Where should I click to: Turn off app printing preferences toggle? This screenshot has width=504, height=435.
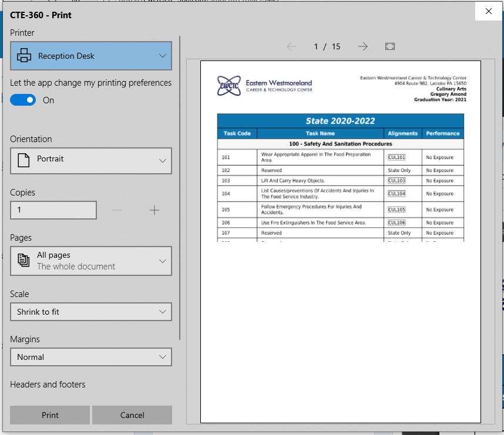(23, 100)
